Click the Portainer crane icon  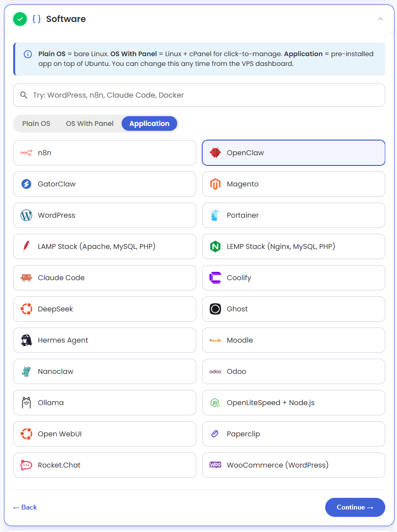215,215
